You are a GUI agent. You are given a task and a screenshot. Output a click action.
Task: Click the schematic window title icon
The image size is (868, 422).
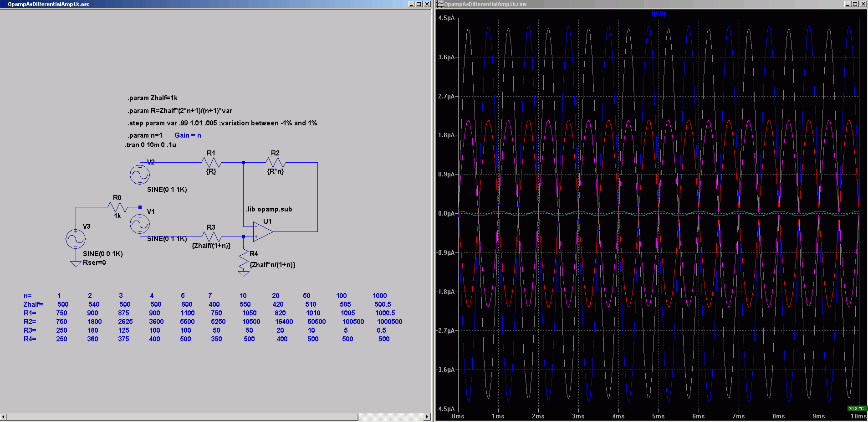click(4, 4)
